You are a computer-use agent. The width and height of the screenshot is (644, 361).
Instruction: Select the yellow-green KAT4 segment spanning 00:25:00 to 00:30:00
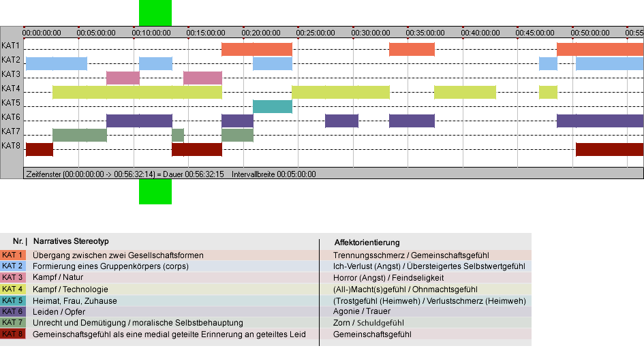click(341, 93)
